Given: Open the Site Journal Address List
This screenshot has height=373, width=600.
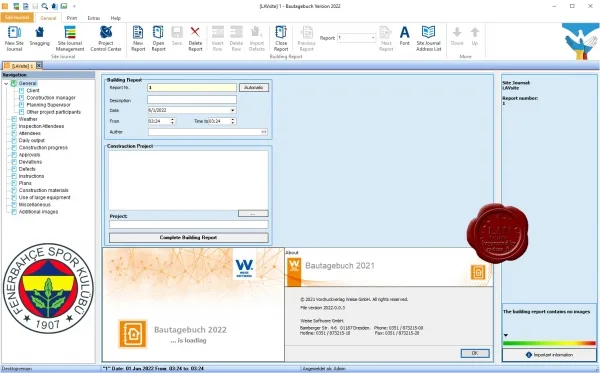Looking at the screenshot, I should pos(429,32).
